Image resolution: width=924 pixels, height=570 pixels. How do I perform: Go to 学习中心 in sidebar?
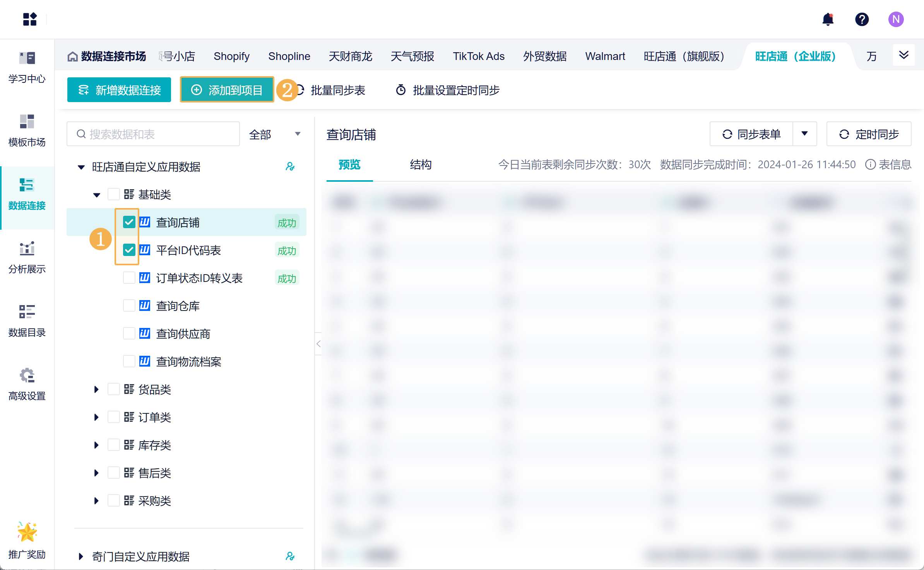pos(27,68)
